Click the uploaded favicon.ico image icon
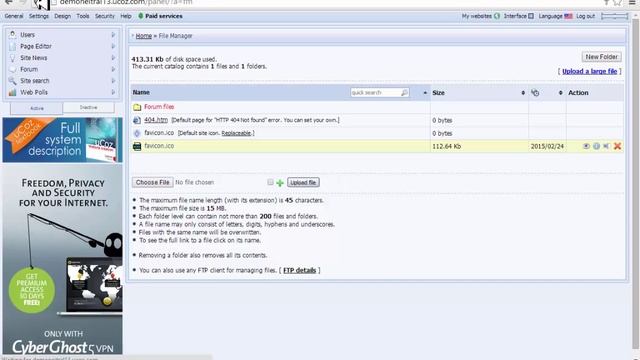Image resolution: width=640 pixels, height=360 pixels. (137, 146)
